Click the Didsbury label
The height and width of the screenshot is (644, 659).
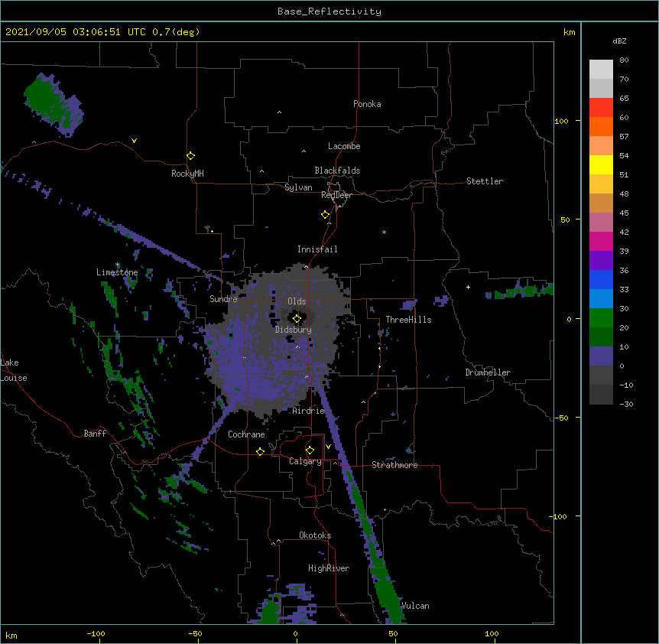[x=294, y=330]
